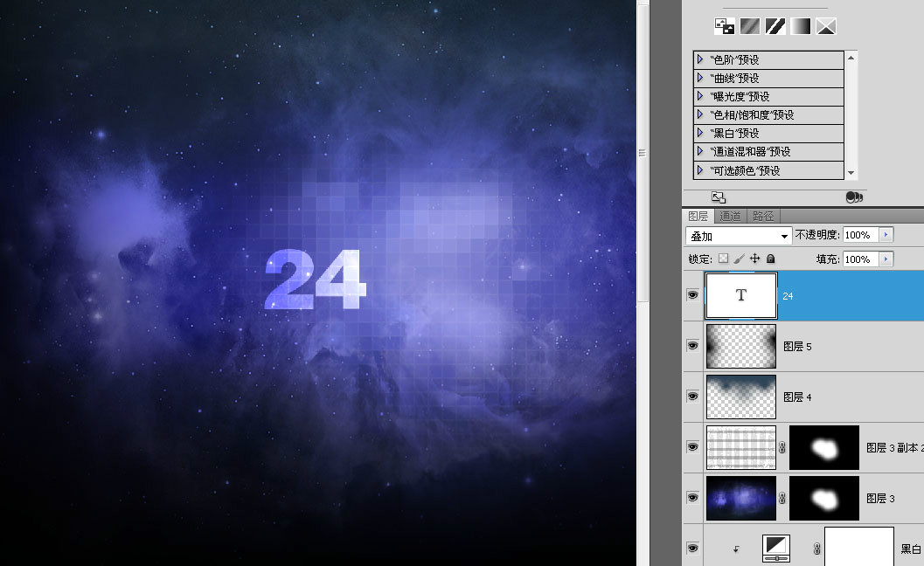Click the "24" text on the canvas
924x566 pixels.
click(316, 280)
